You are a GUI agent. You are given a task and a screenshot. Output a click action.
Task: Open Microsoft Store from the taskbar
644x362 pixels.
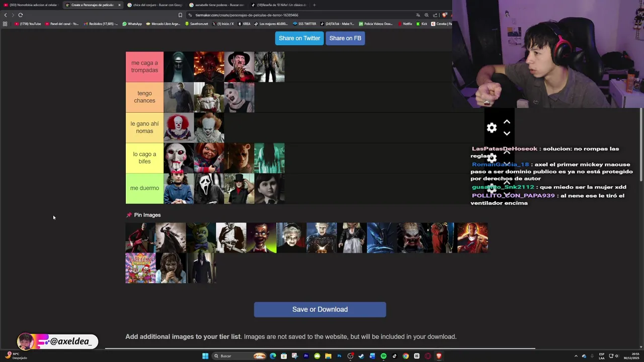coord(284,356)
